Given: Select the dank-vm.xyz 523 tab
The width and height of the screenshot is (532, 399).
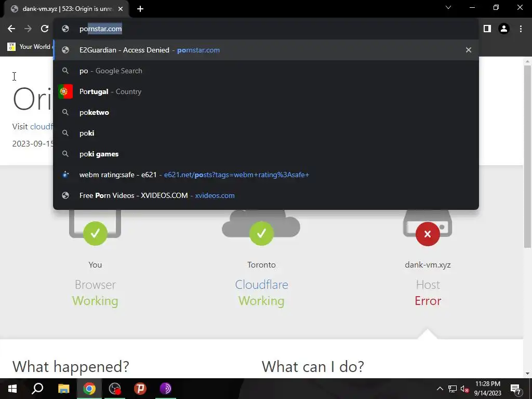Looking at the screenshot, I should click(66, 9).
